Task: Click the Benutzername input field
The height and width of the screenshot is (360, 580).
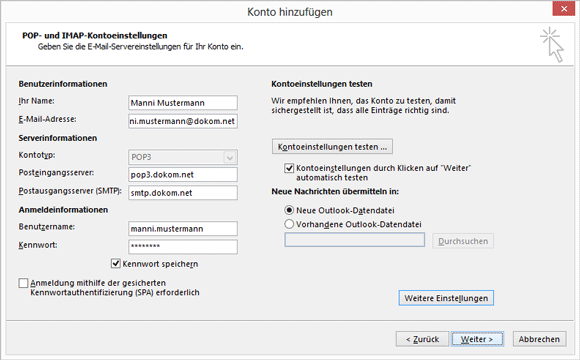Action: (x=183, y=229)
